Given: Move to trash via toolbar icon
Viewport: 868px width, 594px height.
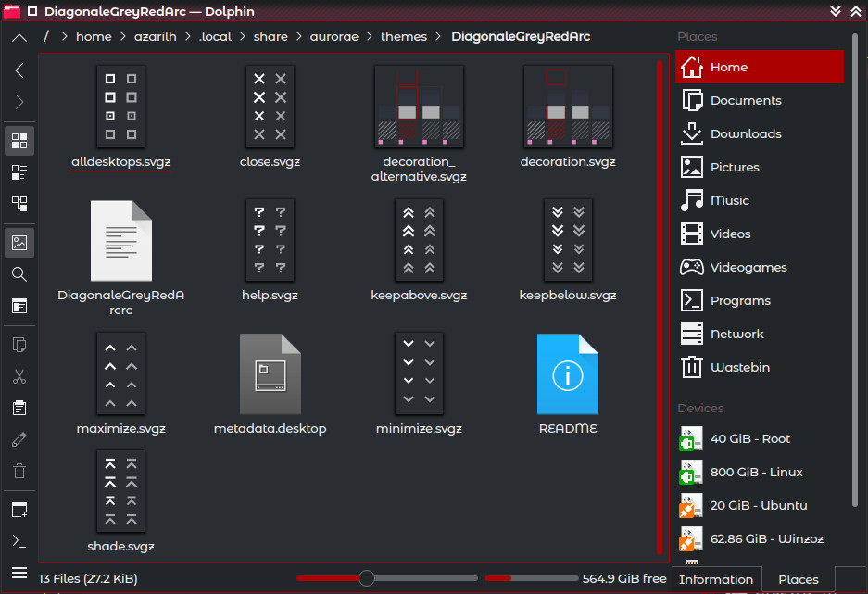Looking at the screenshot, I should (x=19, y=471).
